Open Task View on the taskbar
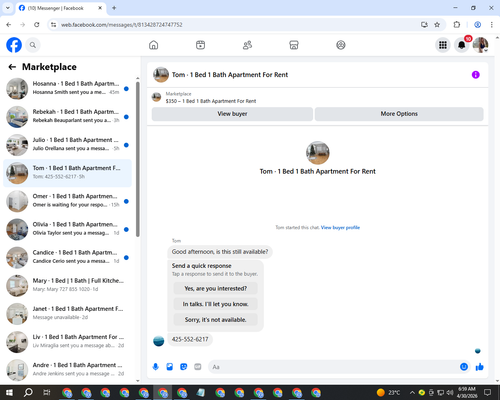500x400 pixels. 47,393
